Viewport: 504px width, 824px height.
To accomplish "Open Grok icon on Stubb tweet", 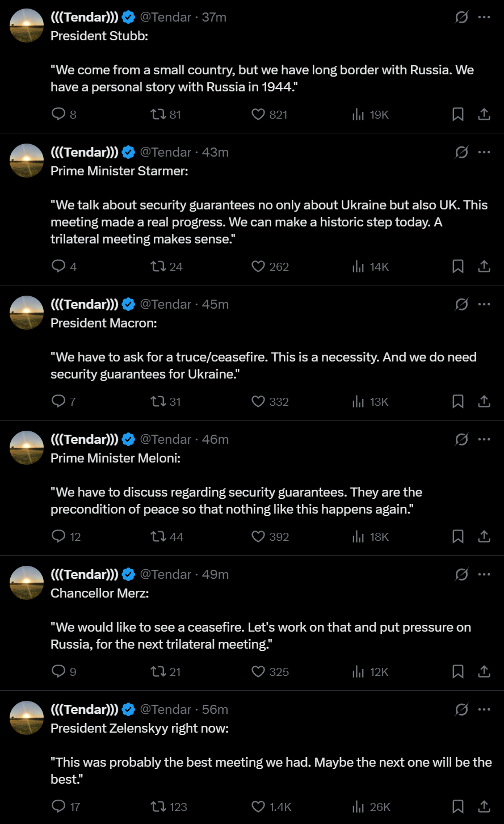I will coord(461,18).
